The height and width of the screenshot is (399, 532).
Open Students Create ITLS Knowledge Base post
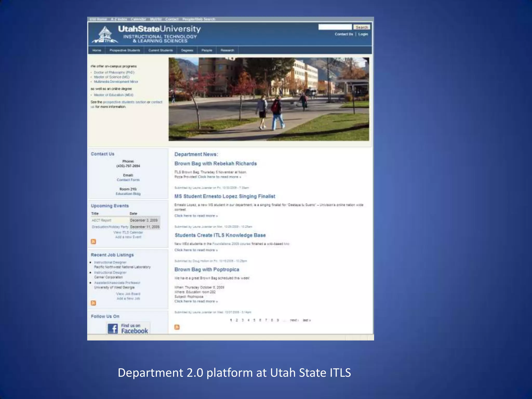(x=220, y=235)
